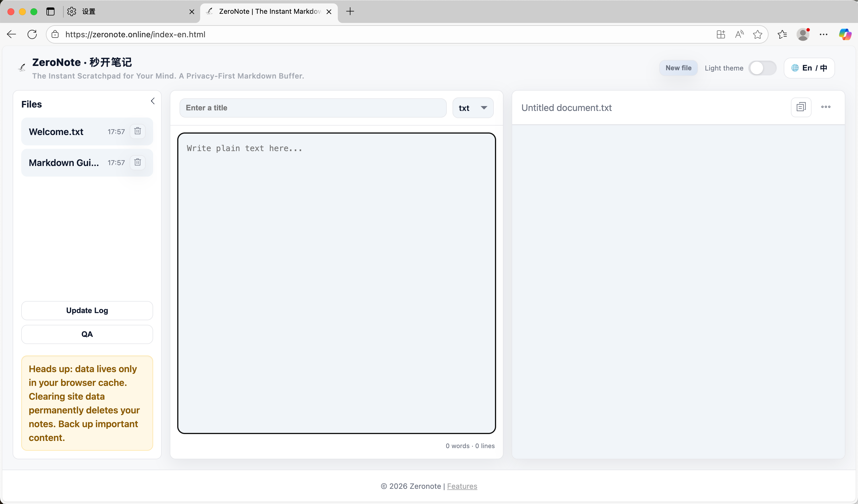Open the txt file type dropdown
Viewport: 858px width, 504px height.
click(x=473, y=108)
